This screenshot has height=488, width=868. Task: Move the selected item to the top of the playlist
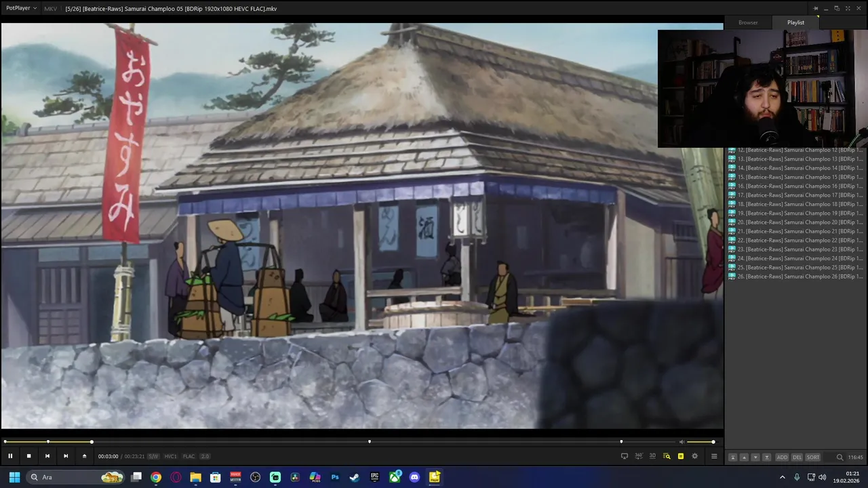732,457
